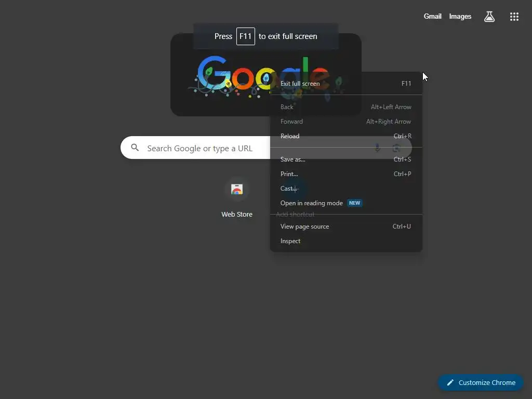Click the pencil icon on Customize Chrome
This screenshot has width=532, height=399.
450,382
